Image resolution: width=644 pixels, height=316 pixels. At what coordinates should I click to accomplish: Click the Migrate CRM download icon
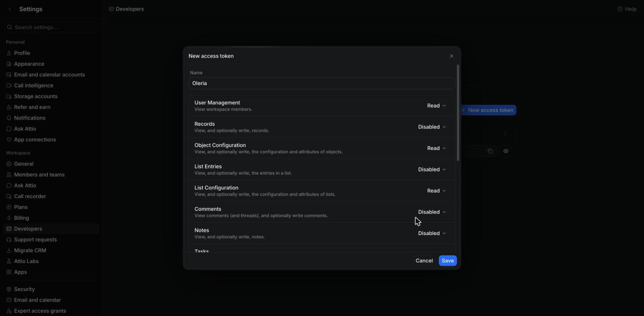(x=9, y=251)
